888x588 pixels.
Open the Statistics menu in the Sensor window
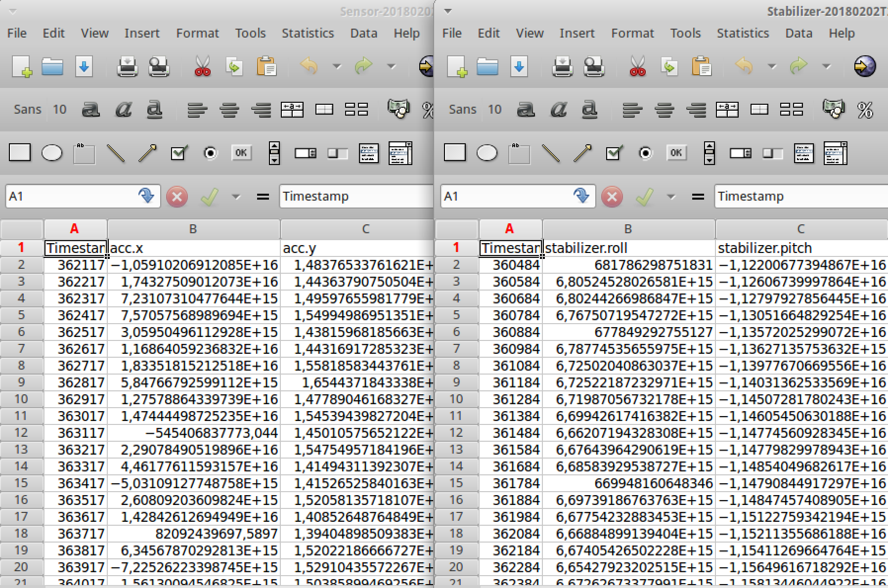tap(308, 33)
